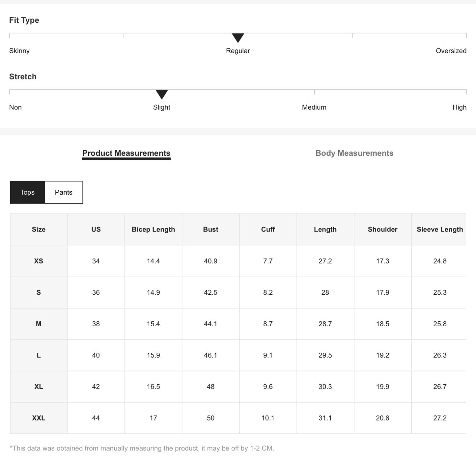The height and width of the screenshot is (462, 476).
Task: Click the High stretch label
Action: 459,107
